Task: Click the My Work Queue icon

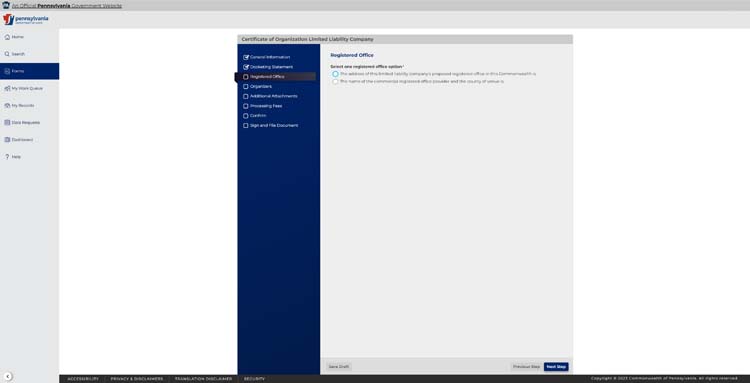Action: tap(7, 88)
